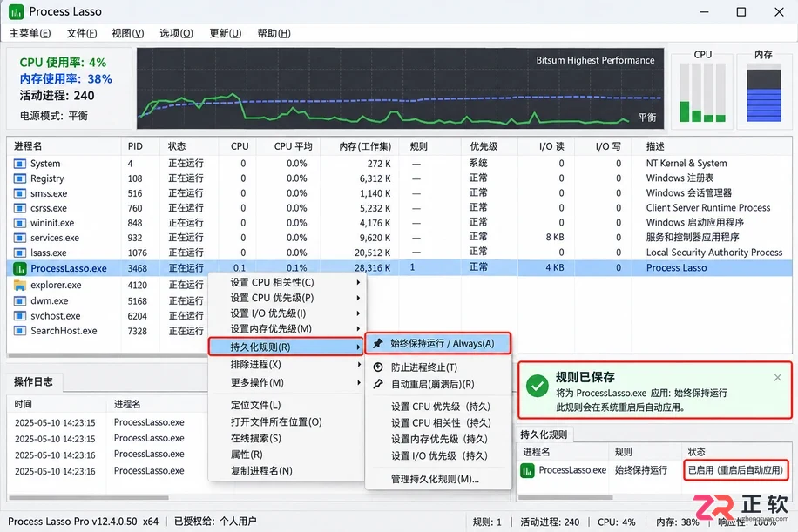Click the services.exe process icon

(x=20, y=238)
